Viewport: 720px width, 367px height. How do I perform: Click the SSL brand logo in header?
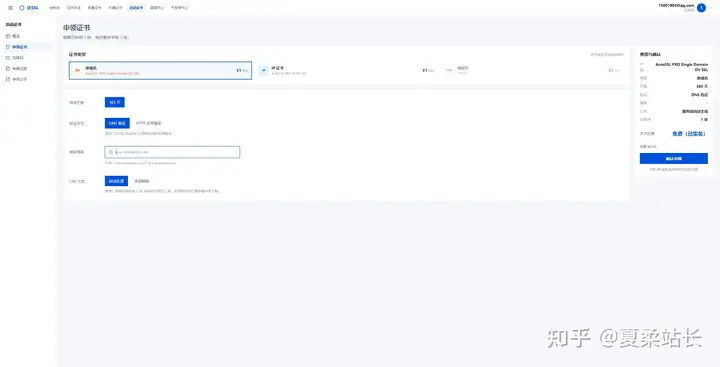coord(29,8)
